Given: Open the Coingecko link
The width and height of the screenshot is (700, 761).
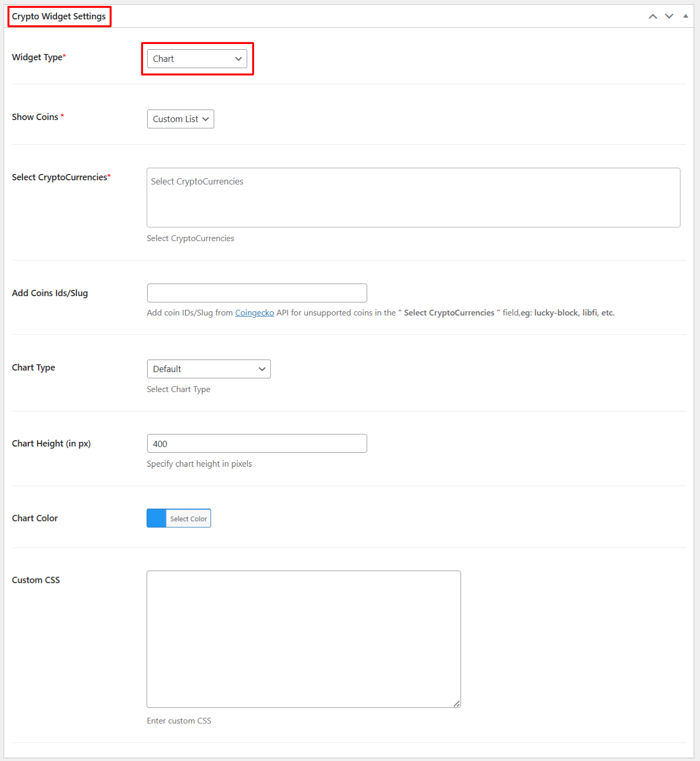Looking at the screenshot, I should 254,313.
